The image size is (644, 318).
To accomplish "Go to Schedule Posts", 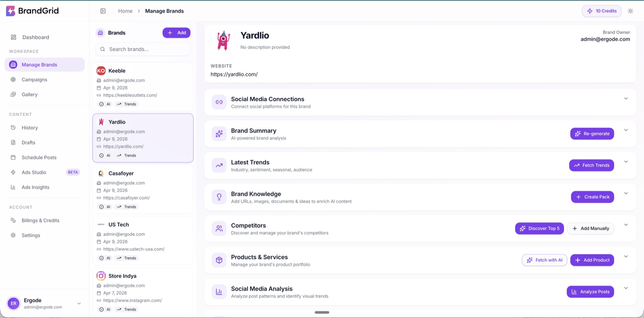I will click(45, 158).
